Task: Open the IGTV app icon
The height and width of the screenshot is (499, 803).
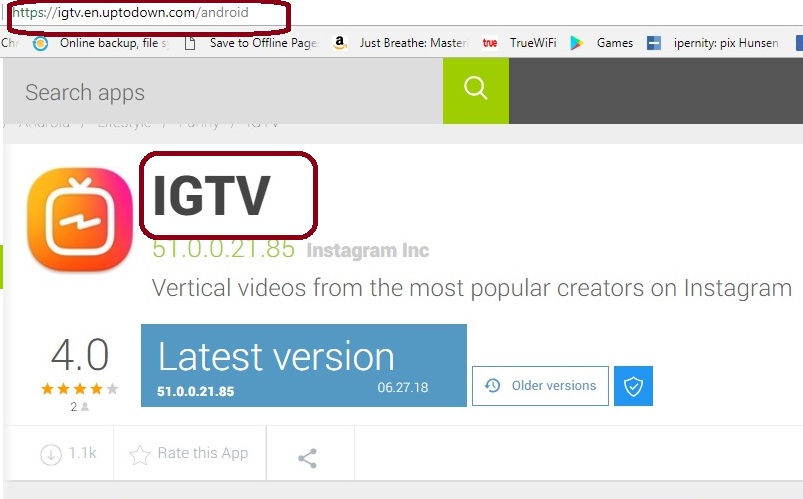Action: coord(80,219)
